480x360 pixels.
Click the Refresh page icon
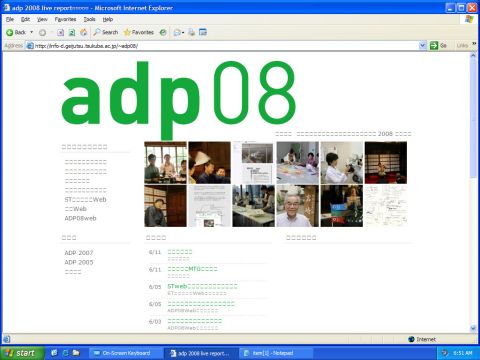(x=72, y=32)
